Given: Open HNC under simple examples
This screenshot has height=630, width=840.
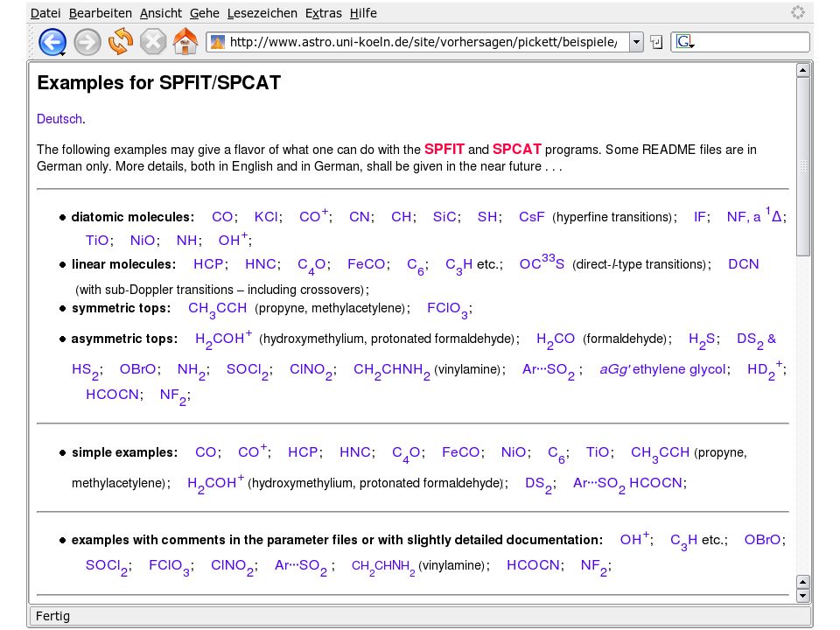Looking at the screenshot, I should (x=355, y=452).
